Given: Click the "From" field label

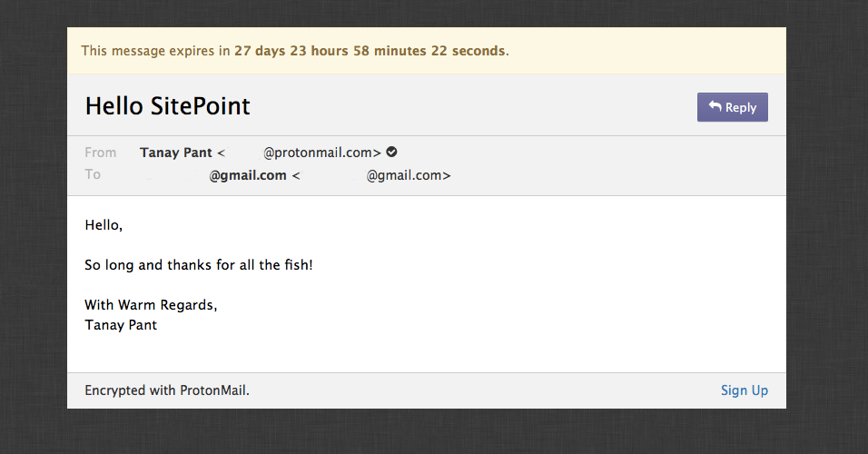Looking at the screenshot, I should point(101,153).
